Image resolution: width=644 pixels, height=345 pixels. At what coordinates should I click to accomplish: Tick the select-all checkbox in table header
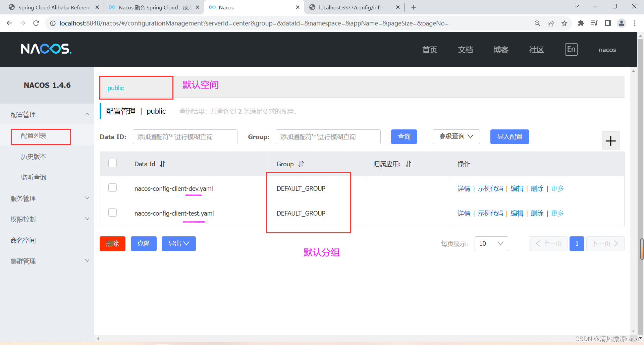(113, 163)
